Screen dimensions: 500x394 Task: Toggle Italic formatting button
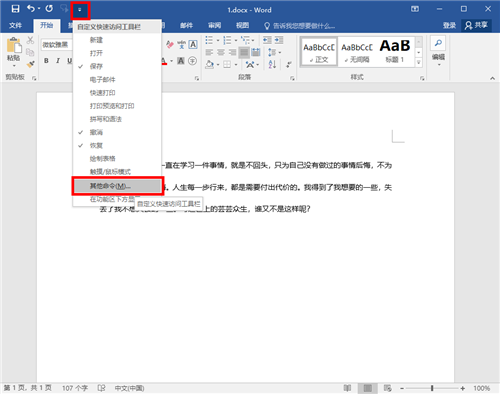tap(58, 61)
